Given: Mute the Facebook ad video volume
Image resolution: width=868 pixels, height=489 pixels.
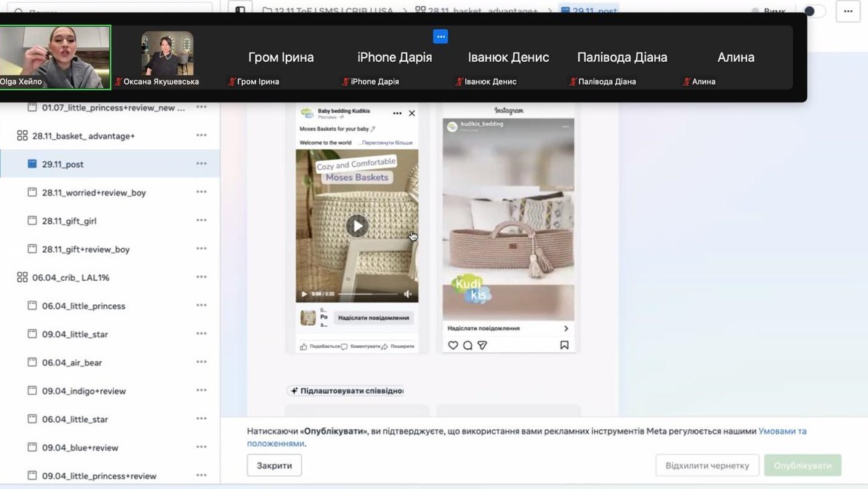Looking at the screenshot, I should click(408, 294).
